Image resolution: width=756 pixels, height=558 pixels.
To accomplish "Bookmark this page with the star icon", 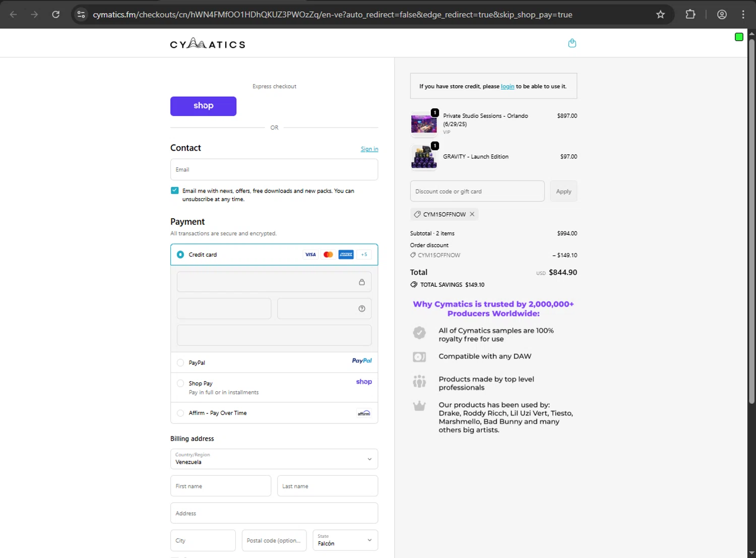I will pyautogui.click(x=660, y=15).
